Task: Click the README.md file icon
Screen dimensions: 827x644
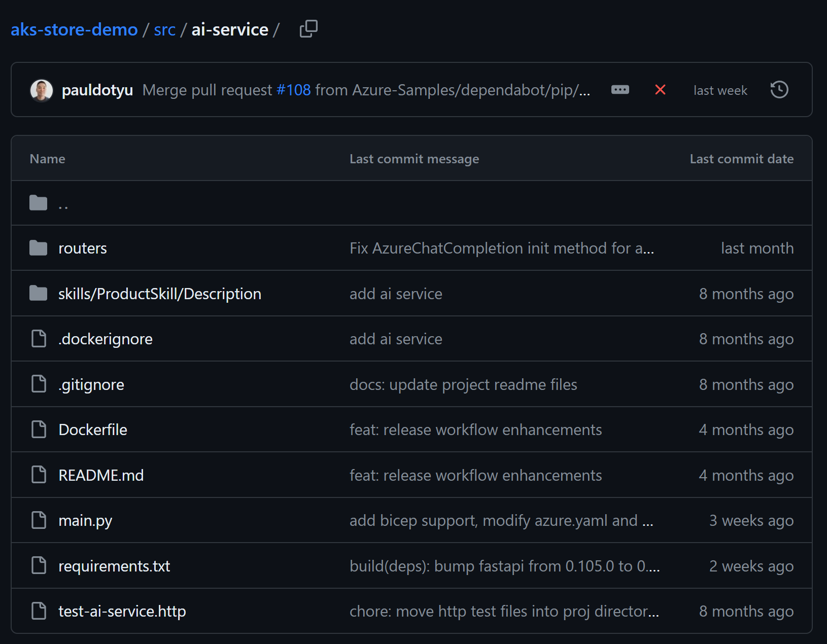Action: pyautogui.click(x=39, y=475)
